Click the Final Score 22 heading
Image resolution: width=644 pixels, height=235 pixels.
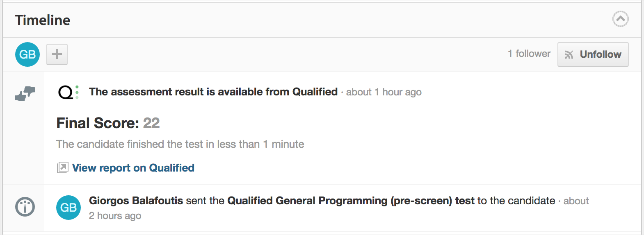pyautogui.click(x=108, y=123)
